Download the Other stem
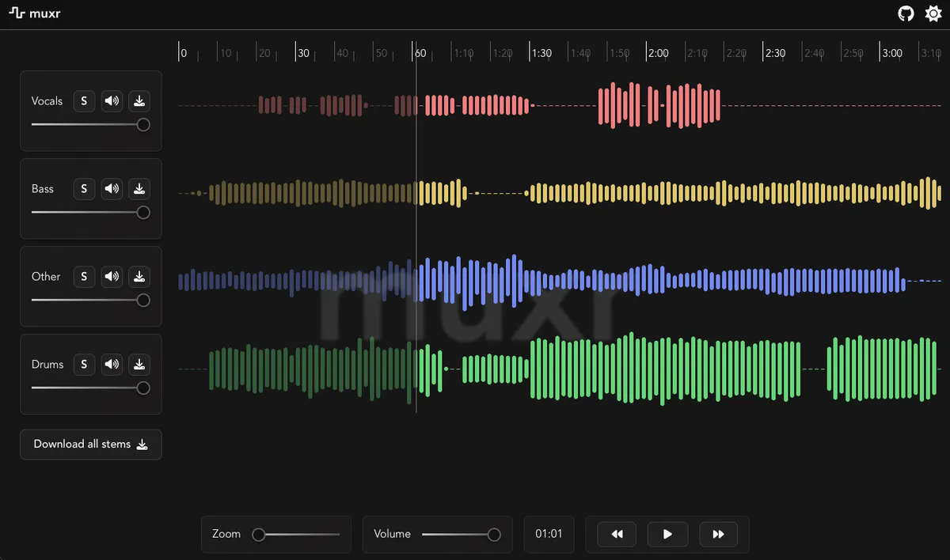This screenshot has height=560, width=950. 139,277
